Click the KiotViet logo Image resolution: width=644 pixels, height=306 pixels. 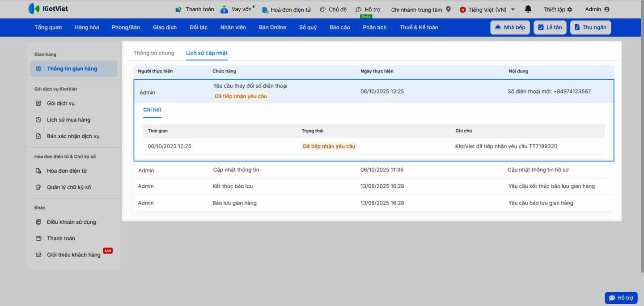(48, 9)
